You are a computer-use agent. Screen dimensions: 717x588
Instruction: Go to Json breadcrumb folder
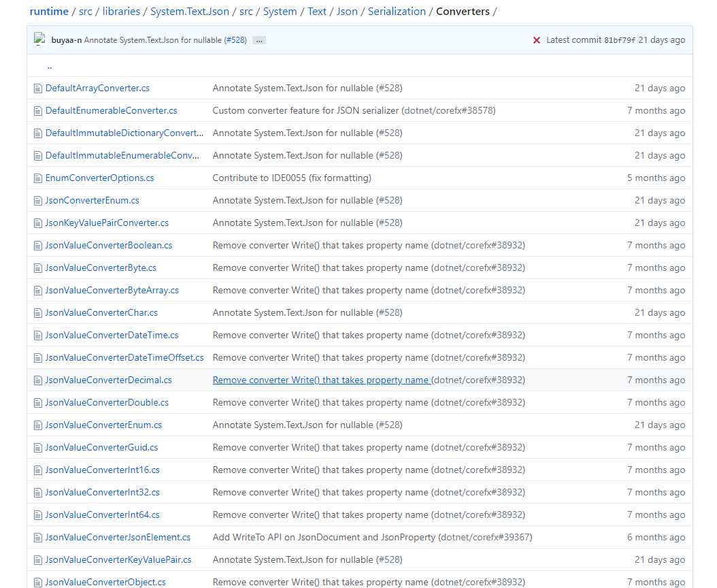[347, 12]
